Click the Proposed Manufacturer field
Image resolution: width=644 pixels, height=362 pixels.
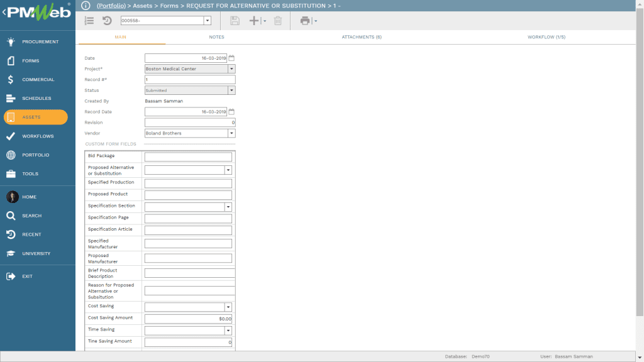pyautogui.click(x=188, y=258)
